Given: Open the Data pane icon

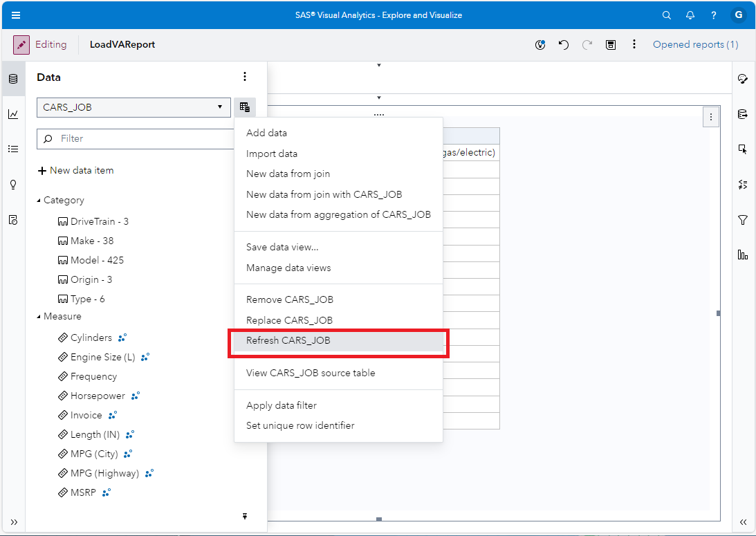Looking at the screenshot, I should click(14, 78).
